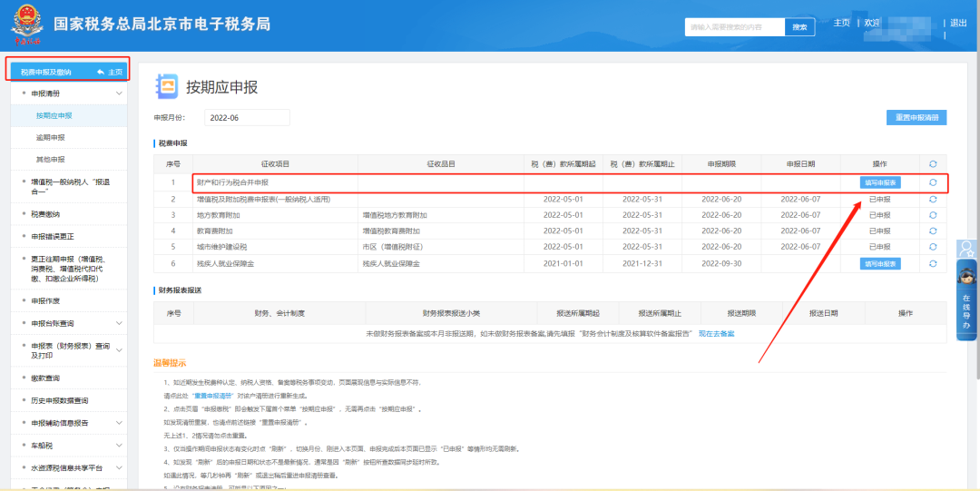Click the tax bureau emblem logo
This screenshot has width=980, height=491.
(27, 25)
